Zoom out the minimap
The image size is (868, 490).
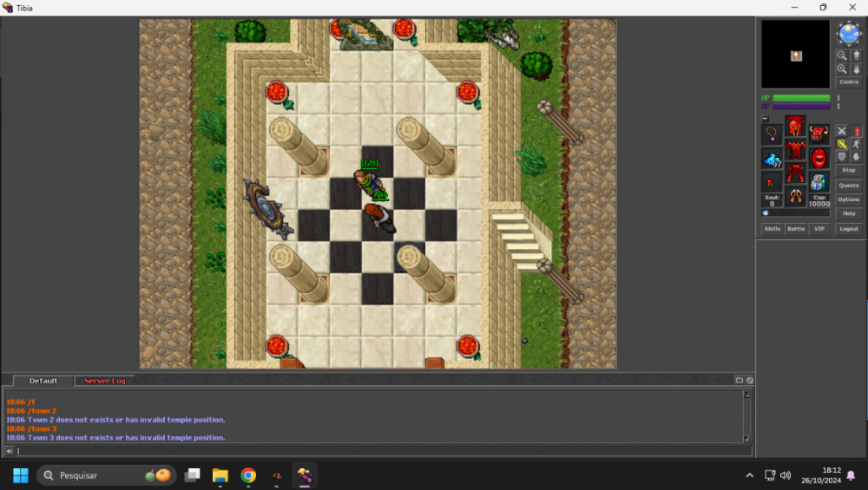tap(841, 55)
